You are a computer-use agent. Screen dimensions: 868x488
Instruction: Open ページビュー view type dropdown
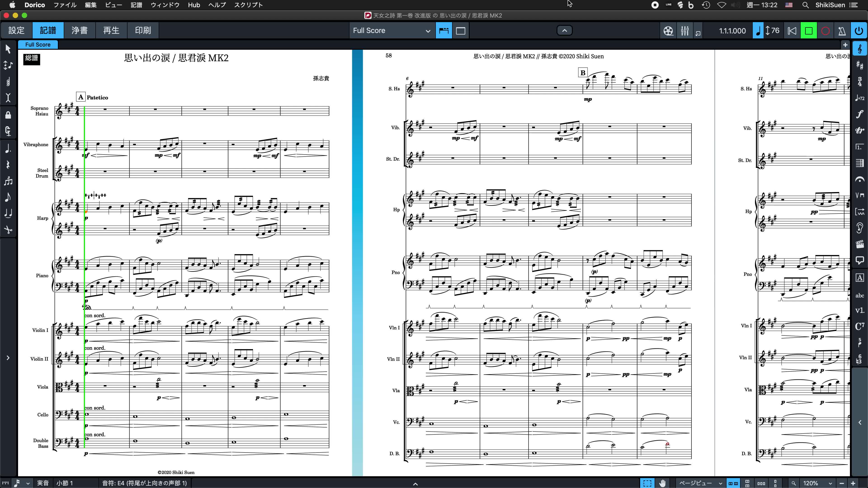pos(700,483)
